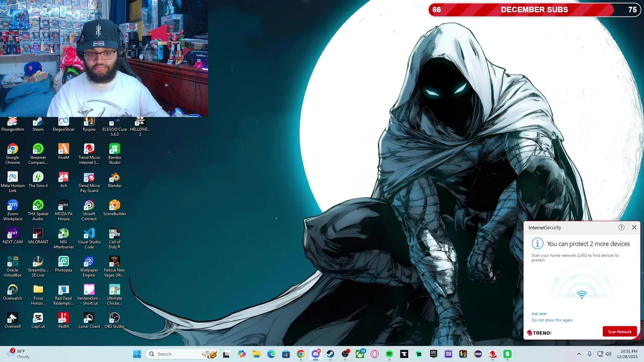
Task: Open the weather widget showing 36°F
Action: (18, 354)
